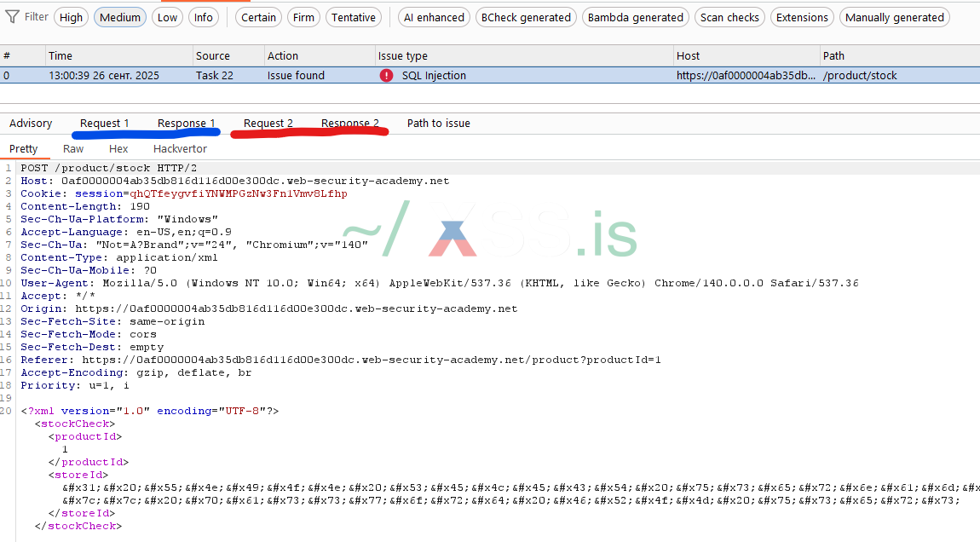Select the Pretty view tab
The image size is (980, 542).
24,149
